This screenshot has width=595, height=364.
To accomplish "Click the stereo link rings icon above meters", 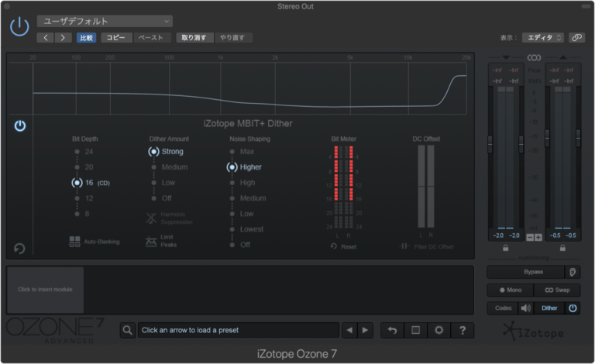I will pyautogui.click(x=534, y=57).
